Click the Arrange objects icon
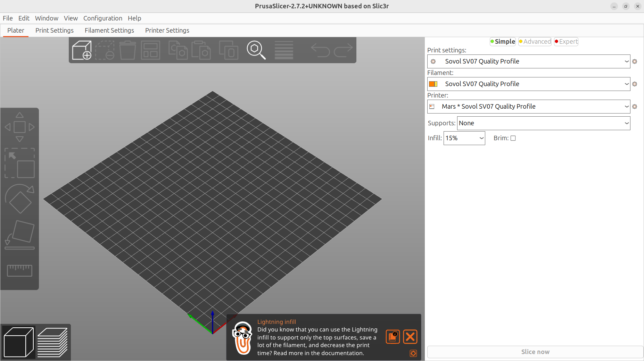The height and width of the screenshot is (361, 644). (x=150, y=50)
